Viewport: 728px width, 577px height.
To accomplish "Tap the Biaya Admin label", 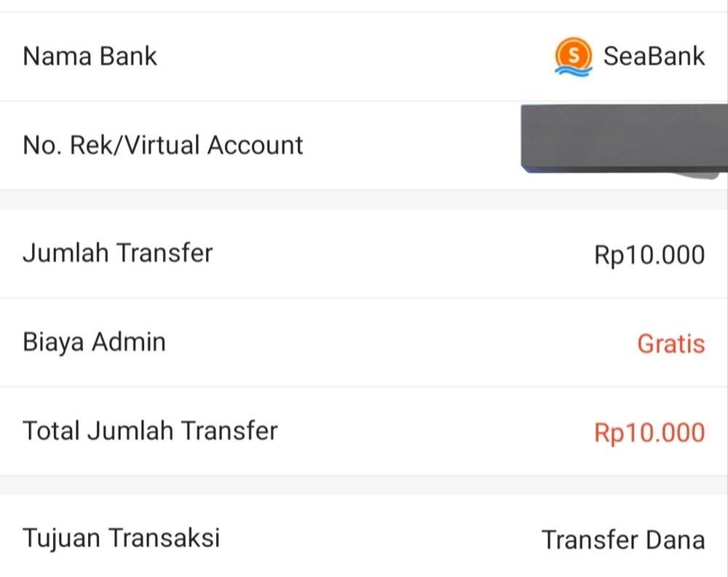I will click(x=94, y=342).
